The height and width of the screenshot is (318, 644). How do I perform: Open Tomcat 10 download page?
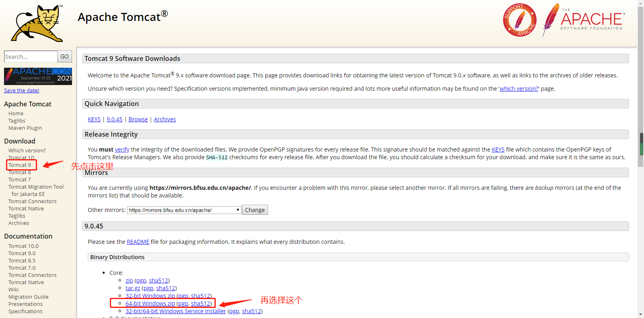[21, 158]
